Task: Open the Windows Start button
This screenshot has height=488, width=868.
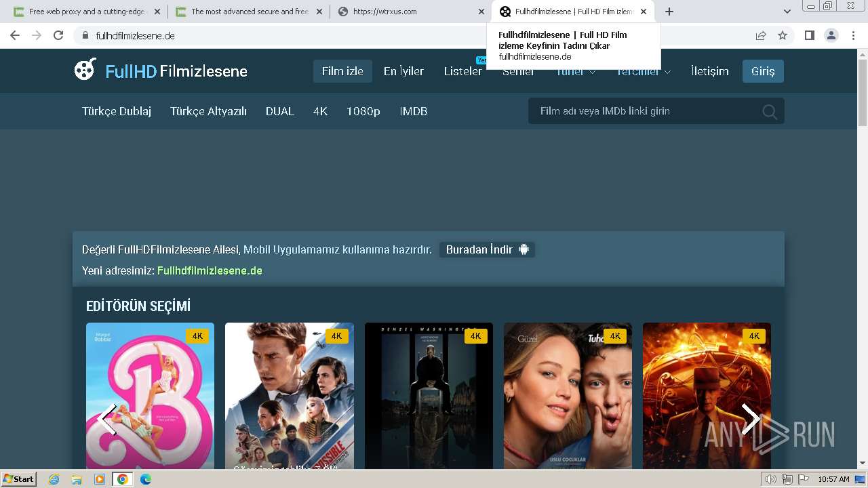Action: (x=19, y=479)
